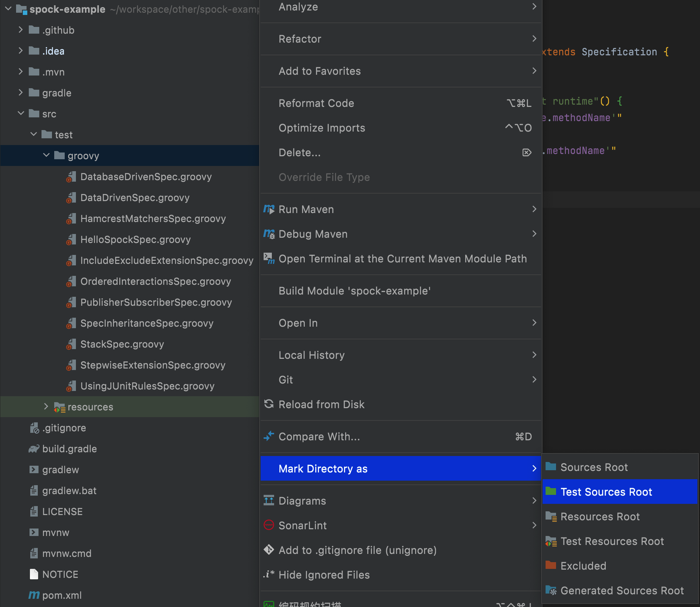Collapse the test folder

[34, 134]
